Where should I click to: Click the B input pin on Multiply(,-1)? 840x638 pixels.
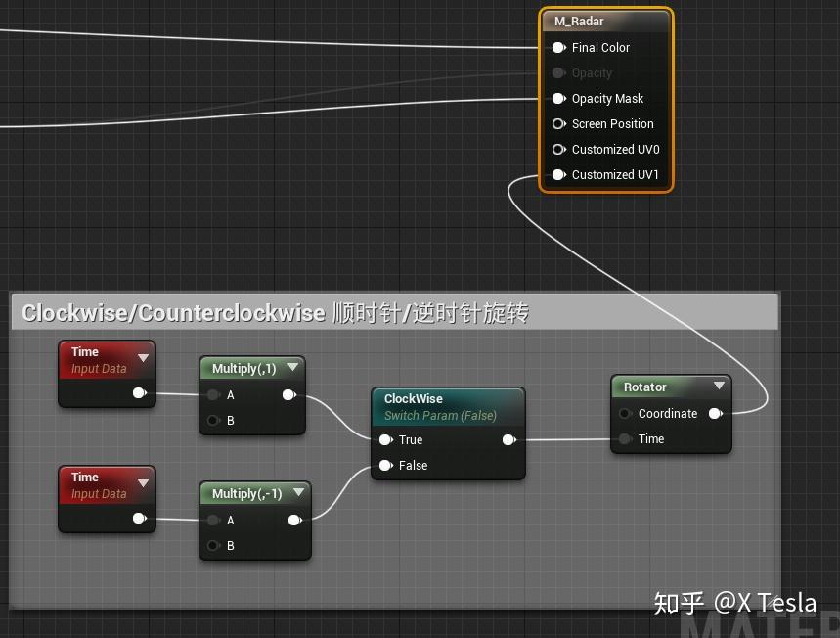213,545
